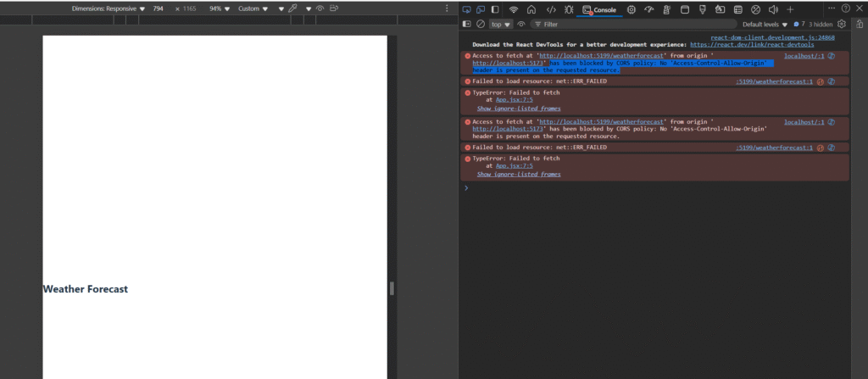Toggle live expression eye icon
Viewport: 868px width, 379px height.
521,25
